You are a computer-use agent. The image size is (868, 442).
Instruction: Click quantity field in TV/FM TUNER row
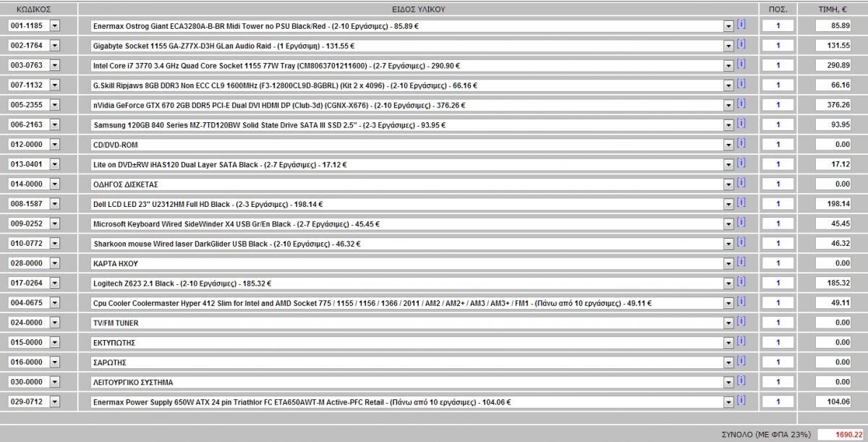click(x=778, y=322)
